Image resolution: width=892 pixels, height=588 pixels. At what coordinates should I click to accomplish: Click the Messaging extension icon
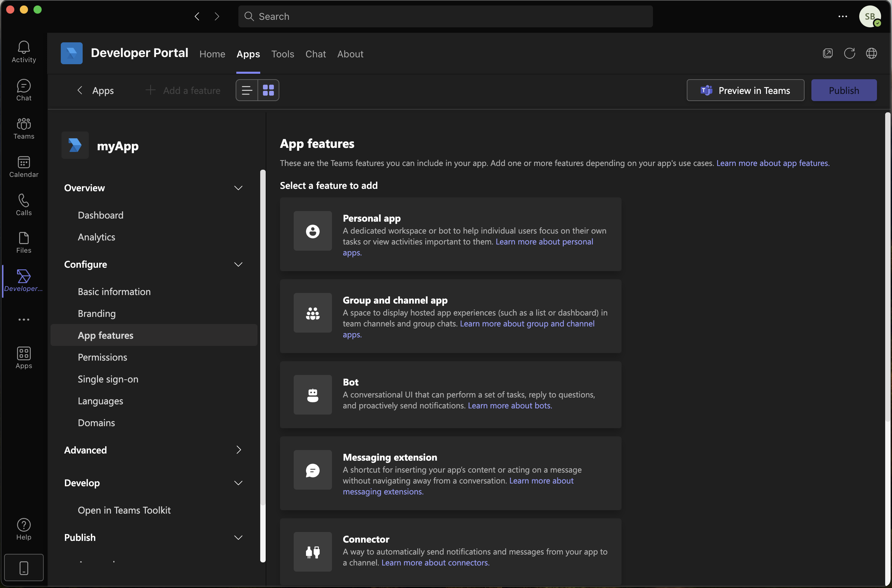tap(313, 470)
